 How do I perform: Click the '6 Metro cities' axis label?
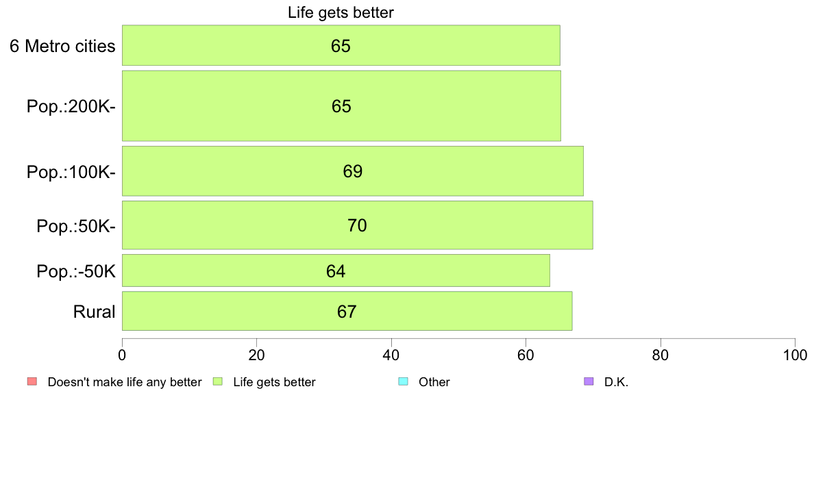point(62,46)
